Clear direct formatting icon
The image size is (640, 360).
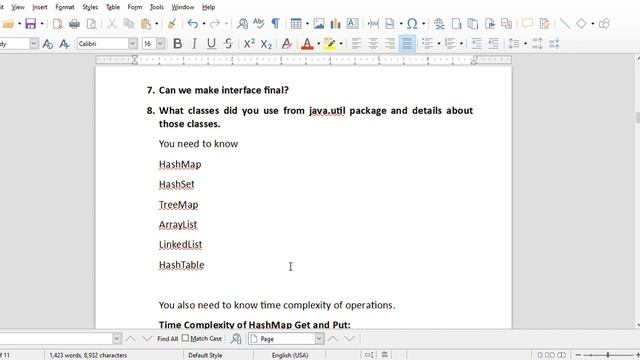pos(287,43)
